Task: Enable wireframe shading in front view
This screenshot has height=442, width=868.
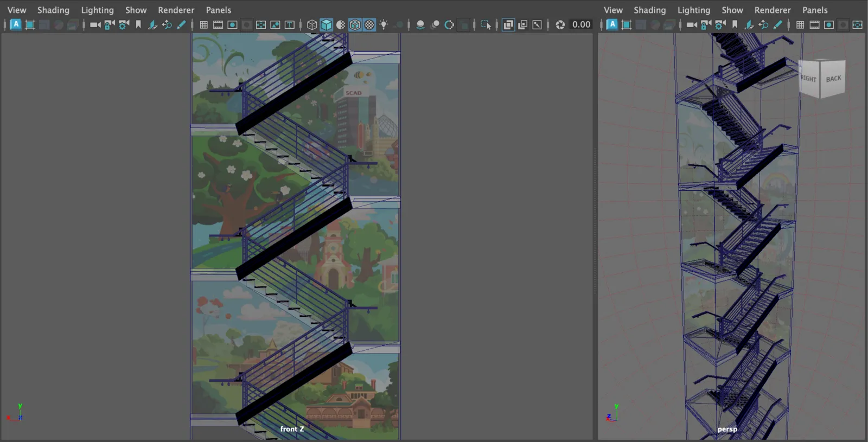Action: point(312,24)
